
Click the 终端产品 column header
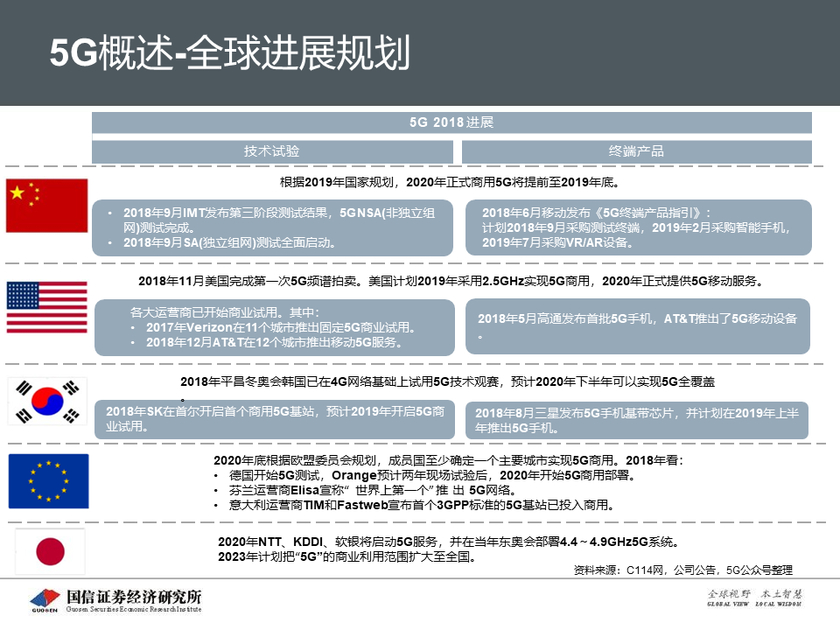pyautogui.click(x=636, y=151)
